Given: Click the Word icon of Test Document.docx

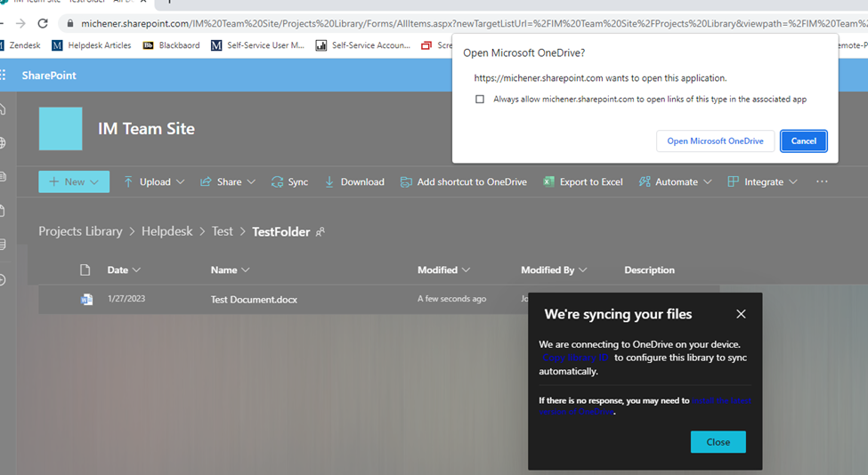Looking at the screenshot, I should (x=86, y=299).
